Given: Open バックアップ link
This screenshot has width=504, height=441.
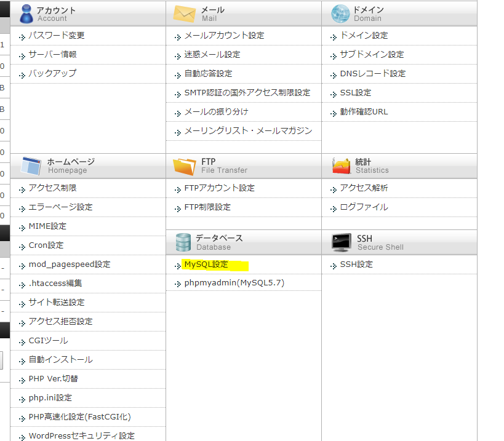Looking at the screenshot, I should [x=53, y=73].
